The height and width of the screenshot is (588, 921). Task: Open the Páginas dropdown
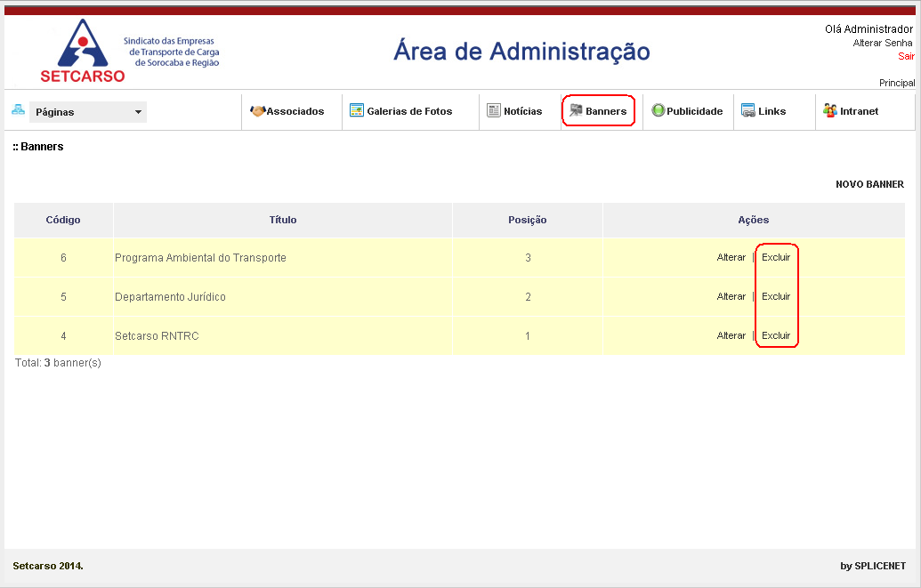pyautogui.click(x=88, y=111)
